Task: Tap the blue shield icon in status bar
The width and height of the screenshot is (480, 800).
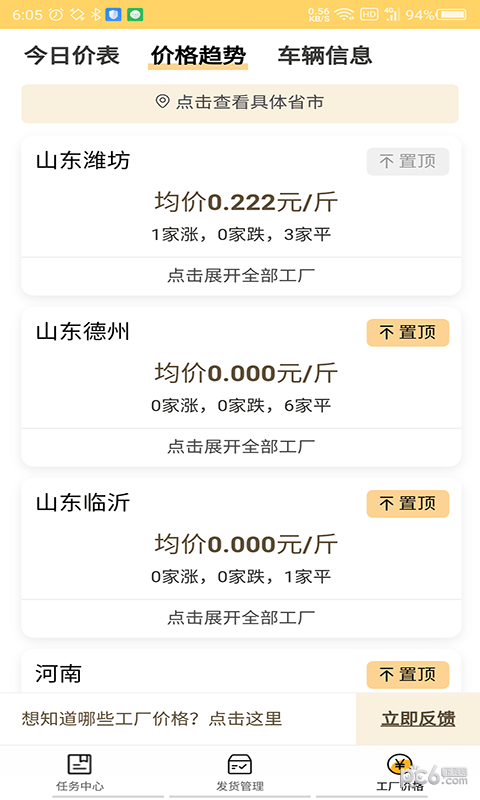Action: coord(113,14)
